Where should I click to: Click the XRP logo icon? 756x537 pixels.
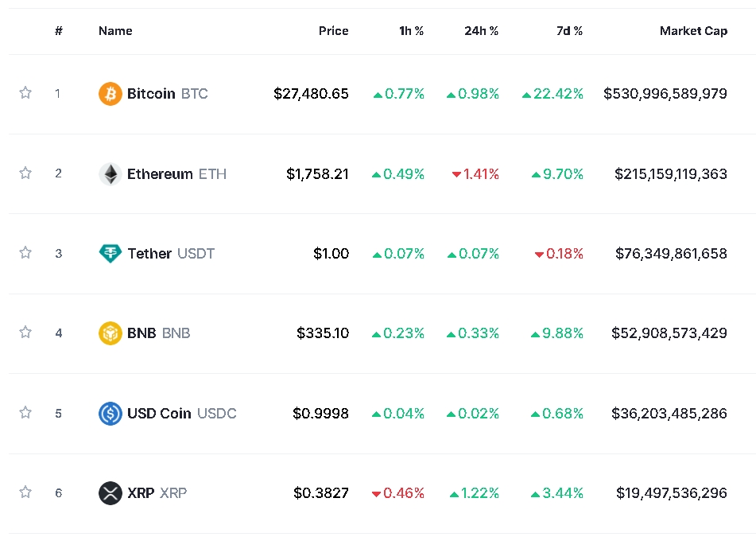[110, 493]
